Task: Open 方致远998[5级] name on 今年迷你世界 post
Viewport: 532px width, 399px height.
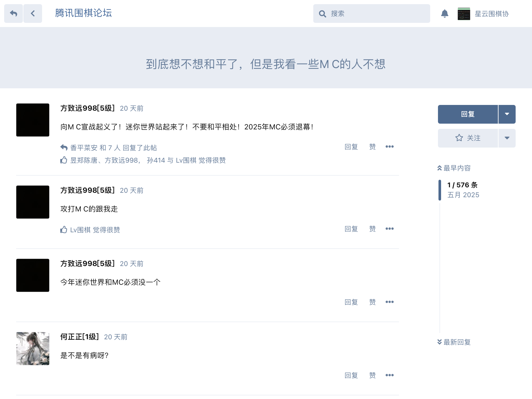Action: pos(88,264)
